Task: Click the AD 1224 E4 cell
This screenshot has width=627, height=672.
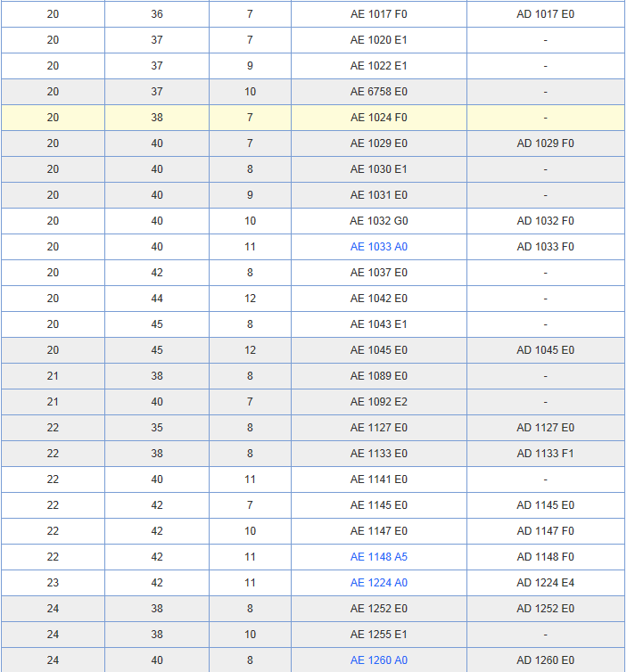Action: tap(545, 583)
